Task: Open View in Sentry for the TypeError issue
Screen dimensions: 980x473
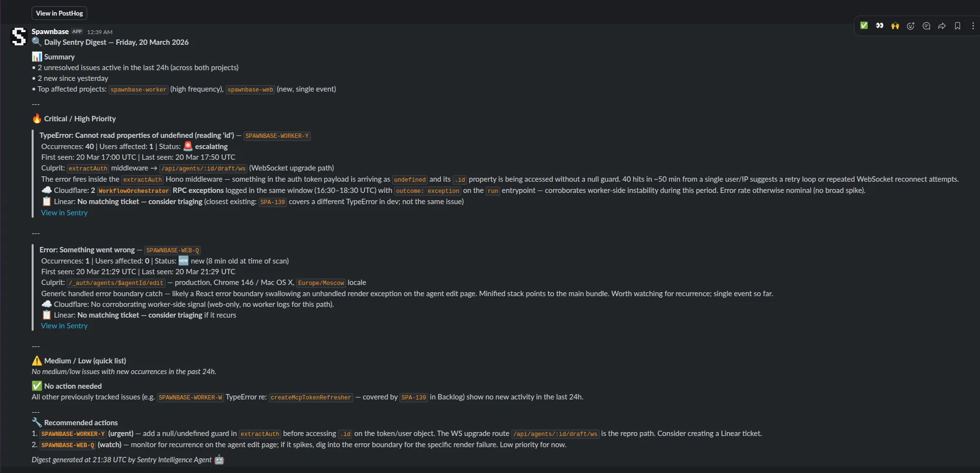Action: 64,212
